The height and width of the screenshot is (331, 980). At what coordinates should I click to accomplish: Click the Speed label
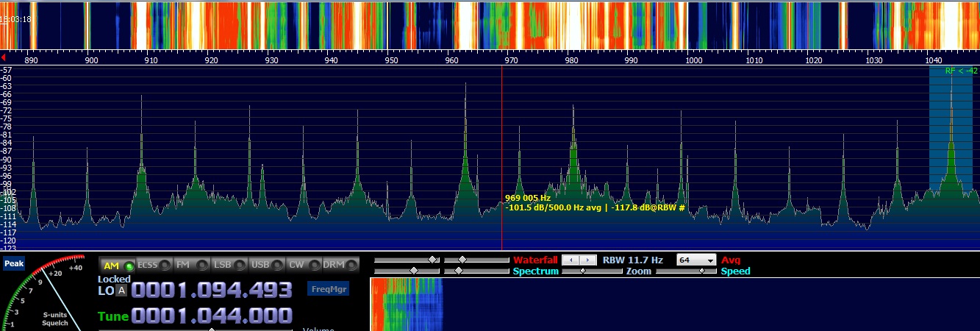click(x=735, y=271)
